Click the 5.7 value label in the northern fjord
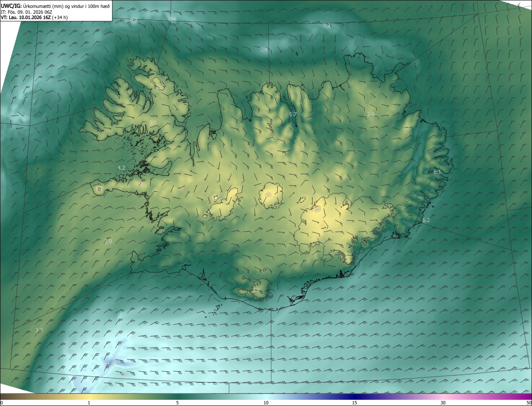 click(293, 114)
